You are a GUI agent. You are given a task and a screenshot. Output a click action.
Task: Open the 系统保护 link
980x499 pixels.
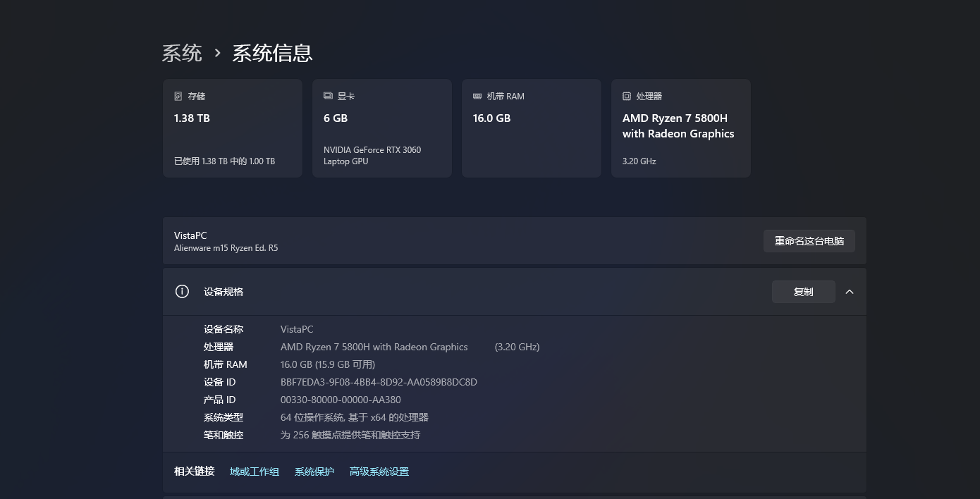314,472
